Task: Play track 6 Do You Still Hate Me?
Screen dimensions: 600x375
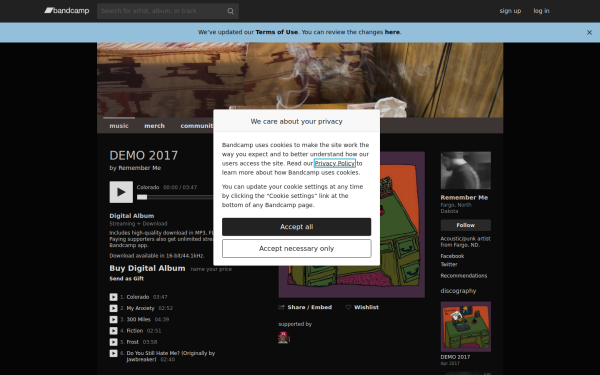Action: [113, 353]
